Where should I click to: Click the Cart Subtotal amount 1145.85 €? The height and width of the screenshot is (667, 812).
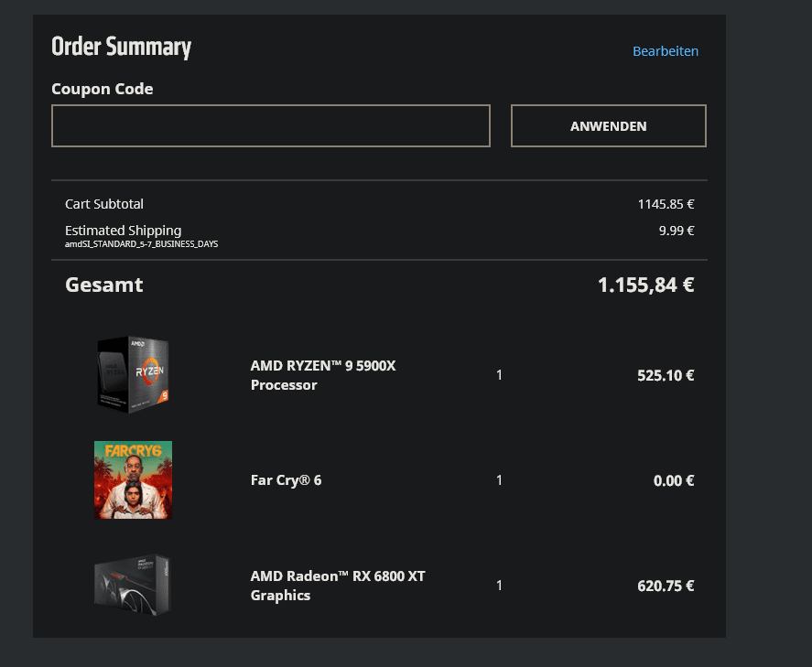click(x=666, y=204)
